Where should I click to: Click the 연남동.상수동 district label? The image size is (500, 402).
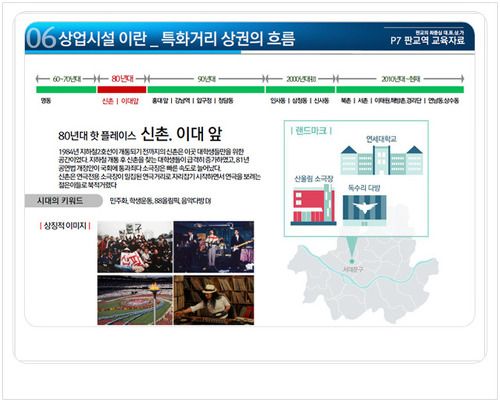(444, 100)
